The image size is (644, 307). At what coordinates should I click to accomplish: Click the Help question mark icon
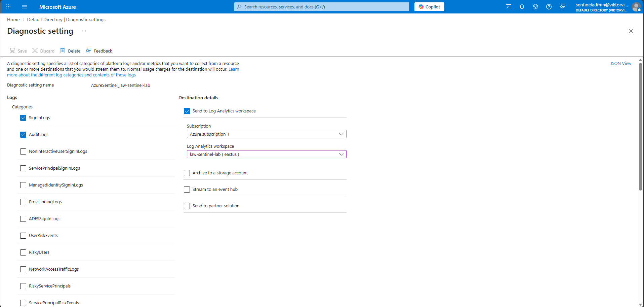click(549, 7)
